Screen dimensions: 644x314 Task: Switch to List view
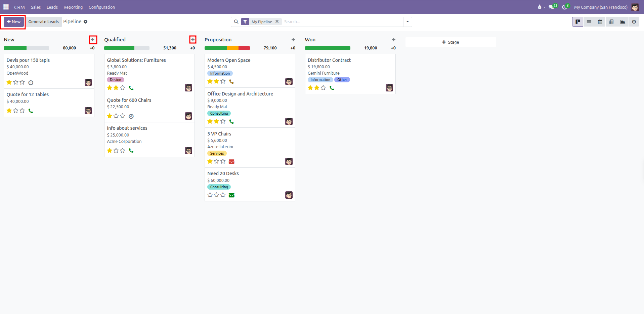tap(589, 22)
